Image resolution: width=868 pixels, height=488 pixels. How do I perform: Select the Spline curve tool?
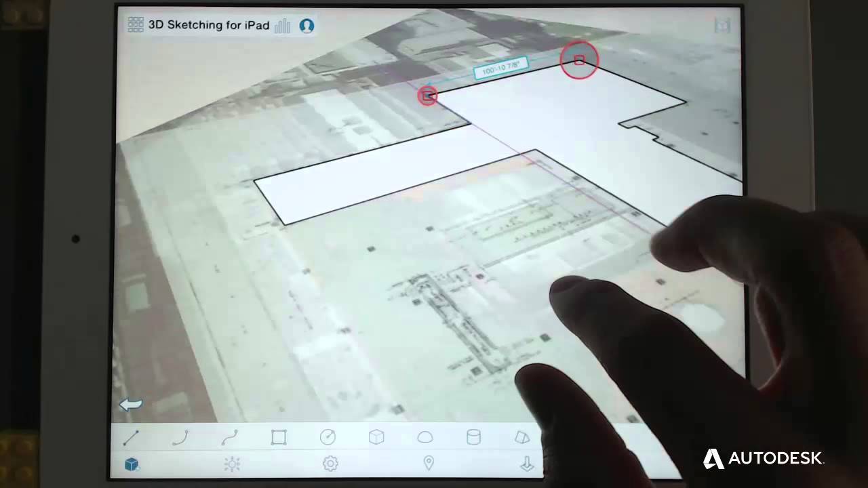tap(230, 438)
